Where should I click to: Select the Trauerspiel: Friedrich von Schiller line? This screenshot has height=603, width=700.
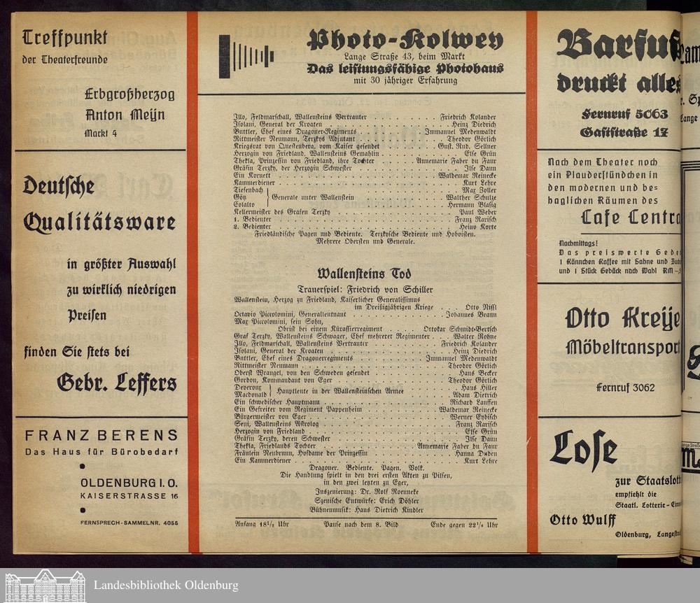point(364,288)
